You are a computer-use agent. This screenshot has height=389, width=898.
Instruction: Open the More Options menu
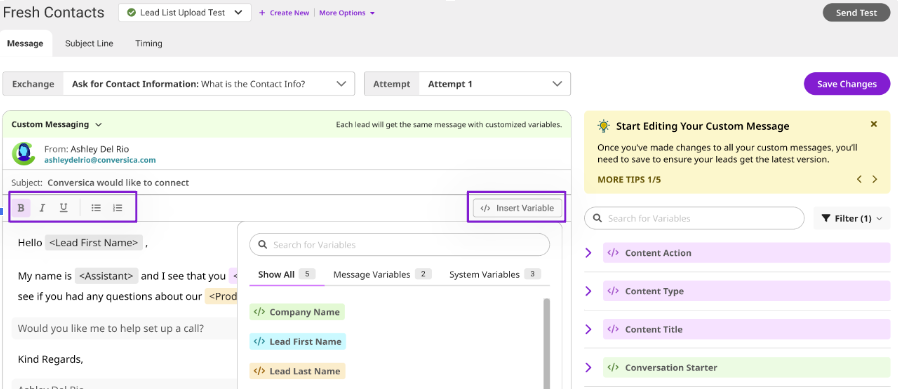click(347, 13)
